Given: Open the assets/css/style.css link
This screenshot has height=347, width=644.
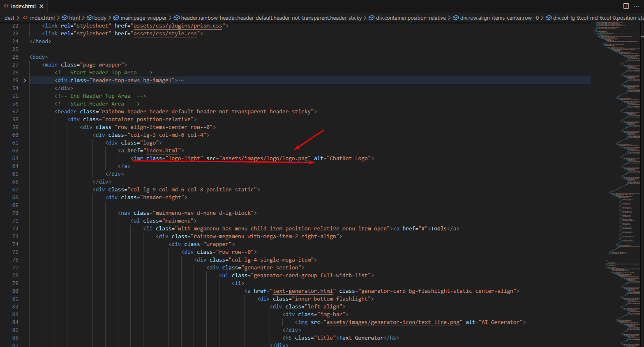Looking at the screenshot, I should coord(165,34).
